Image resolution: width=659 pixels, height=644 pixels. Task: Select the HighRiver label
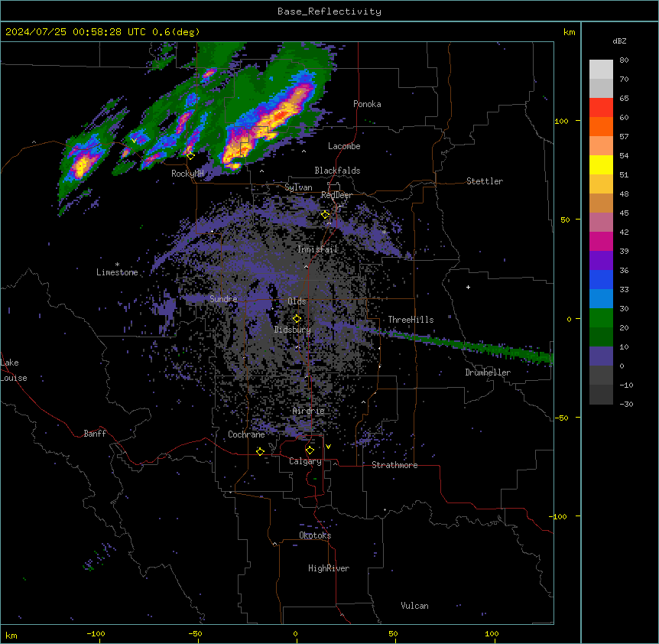(x=328, y=568)
